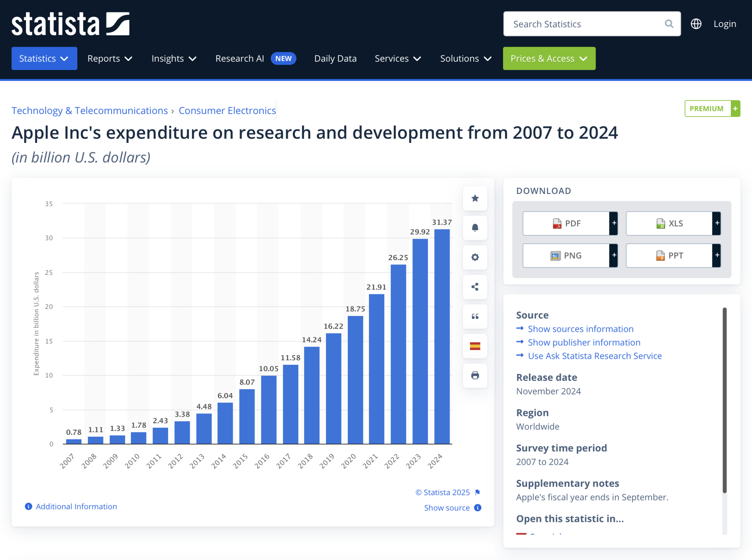Open the Prices & Access dropdown
The height and width of the screenshot is (560, 752).
pyautogui.click(x=549, y=58)
